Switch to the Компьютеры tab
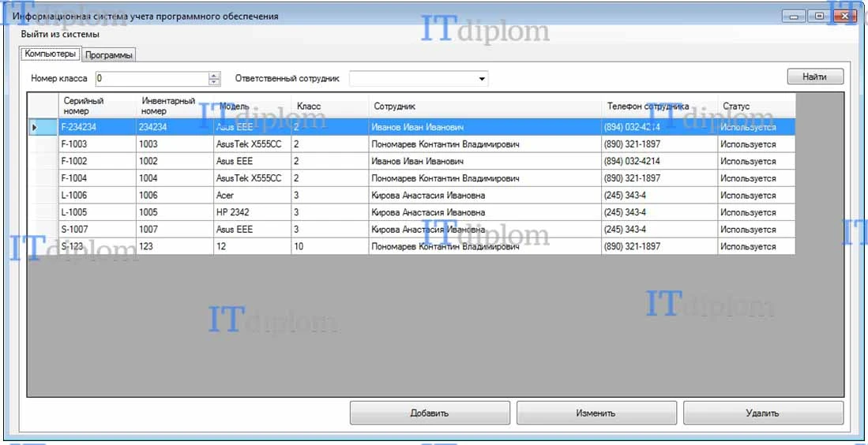The width and height of the screenshot is (868, 445). point(51,54)
